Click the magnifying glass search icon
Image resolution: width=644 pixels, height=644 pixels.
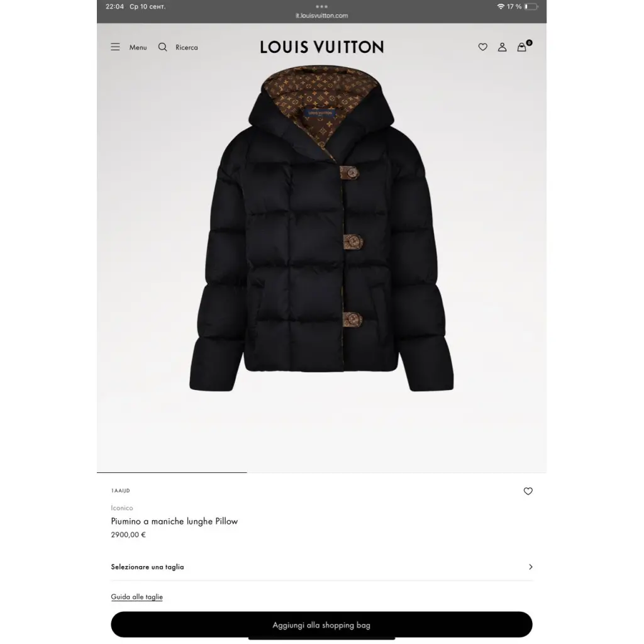point(163,47)
